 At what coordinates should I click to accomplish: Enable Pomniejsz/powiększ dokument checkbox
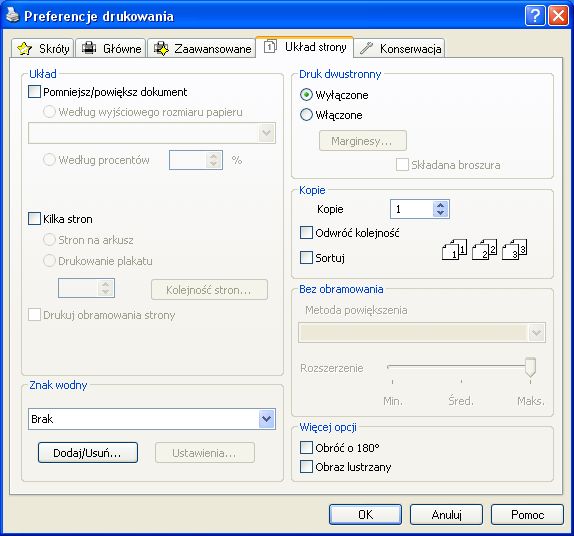coord(34,92)
